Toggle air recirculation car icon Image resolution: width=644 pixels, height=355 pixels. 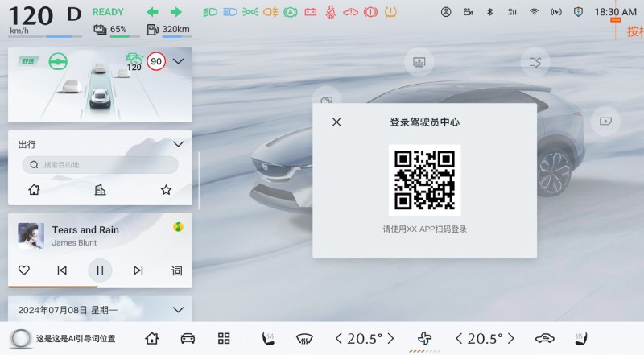coord(545,339)
